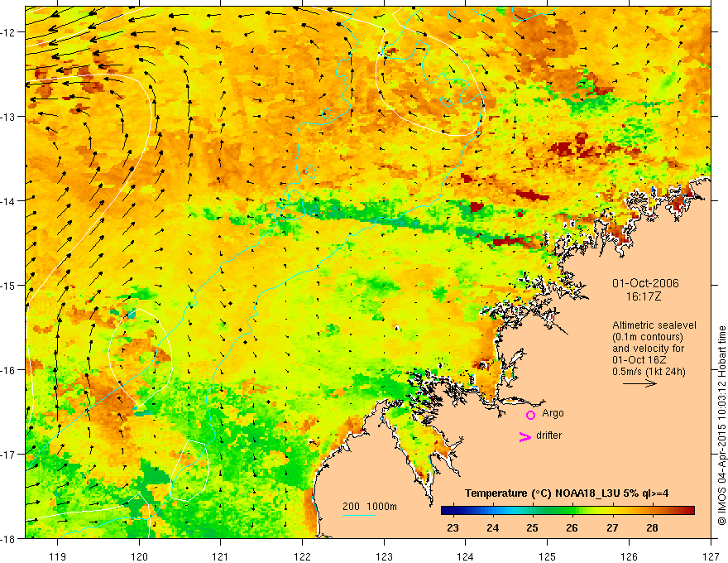
Task: Click the '200 1000m' depth contour label
Action: [x=370, y=507]
